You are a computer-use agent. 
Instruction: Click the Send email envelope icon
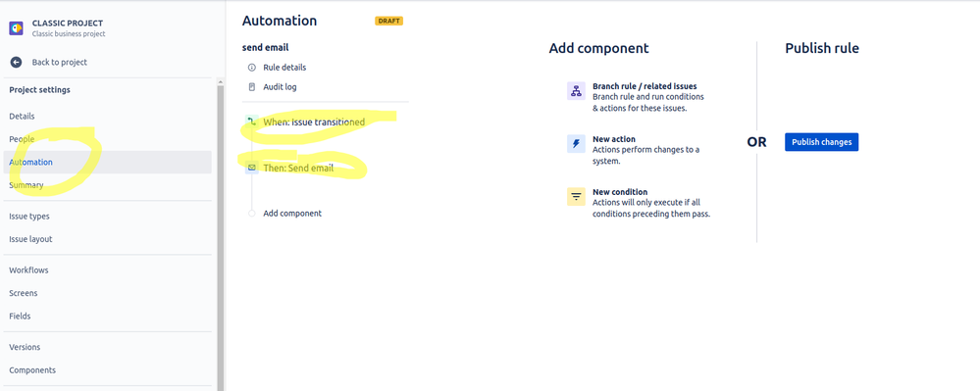(x=252, y=168)
